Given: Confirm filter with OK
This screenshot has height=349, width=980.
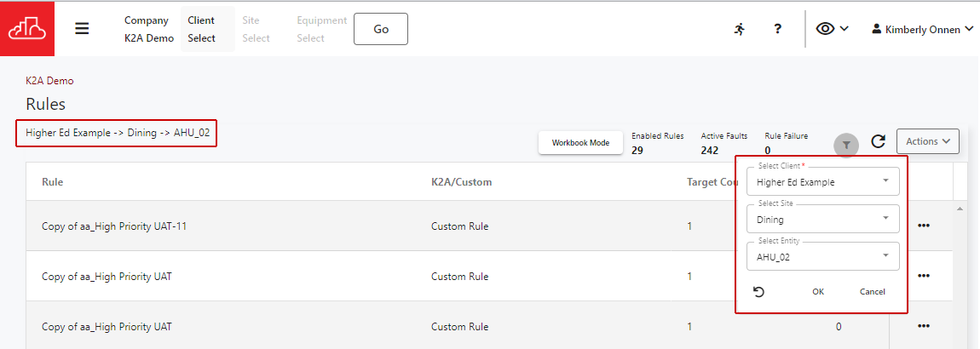Looking at the screenshot, I should (x=818, y=292).
